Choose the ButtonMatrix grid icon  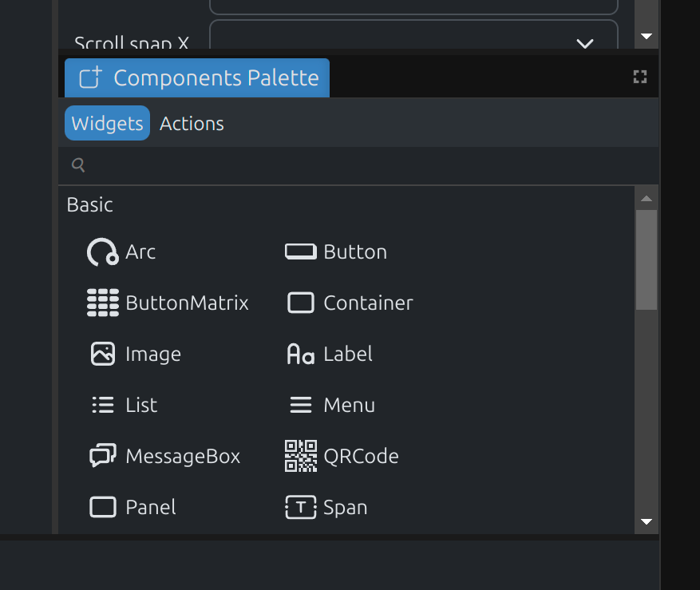pyautogui.click(x=103, y=303)
